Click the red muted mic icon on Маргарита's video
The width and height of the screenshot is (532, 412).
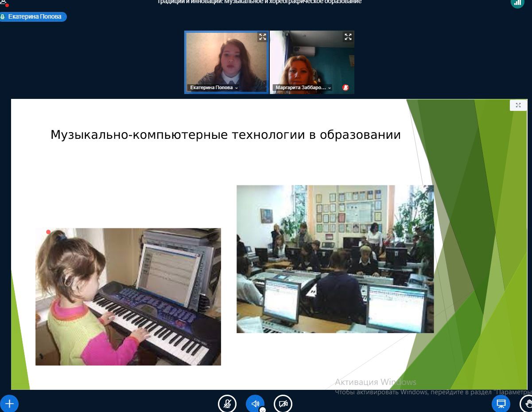[346, 88]
